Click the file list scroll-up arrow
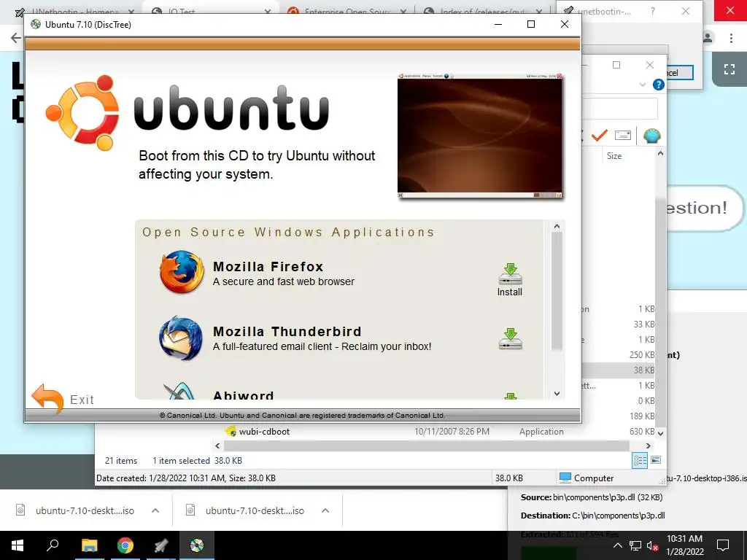747x560 pixels. pyautogui.click(x=660, y=153)
